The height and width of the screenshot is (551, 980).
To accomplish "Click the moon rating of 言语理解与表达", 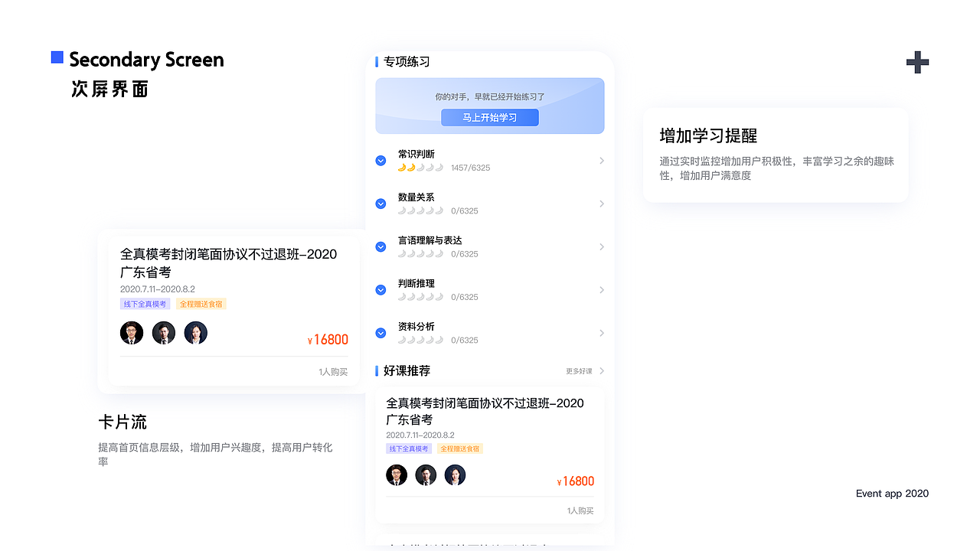I will click(x=420, y=253).
